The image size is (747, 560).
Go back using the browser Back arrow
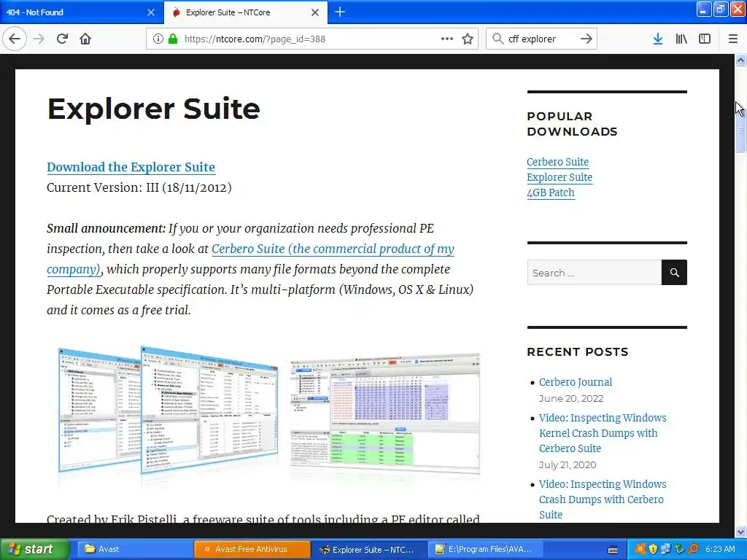pyautogui.click(x=15, y=39)
